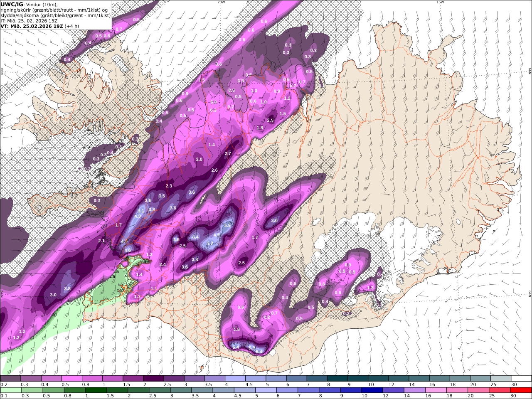Viewport: 532px width, 399px height.
Task: Pick the 8–9 dark teal snow swatch
Action: click(337, 378)
